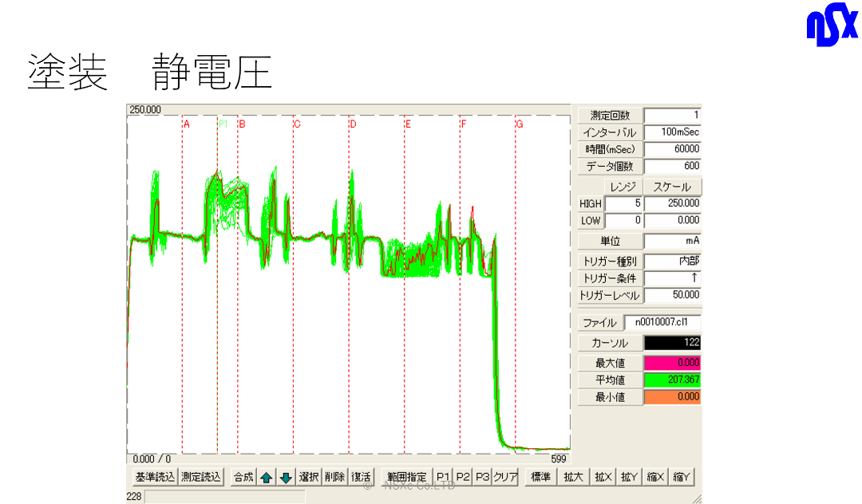This screenshot has width=862, height=504.
Task: Expand X axis with 拡X button
Action: (603, 477)
